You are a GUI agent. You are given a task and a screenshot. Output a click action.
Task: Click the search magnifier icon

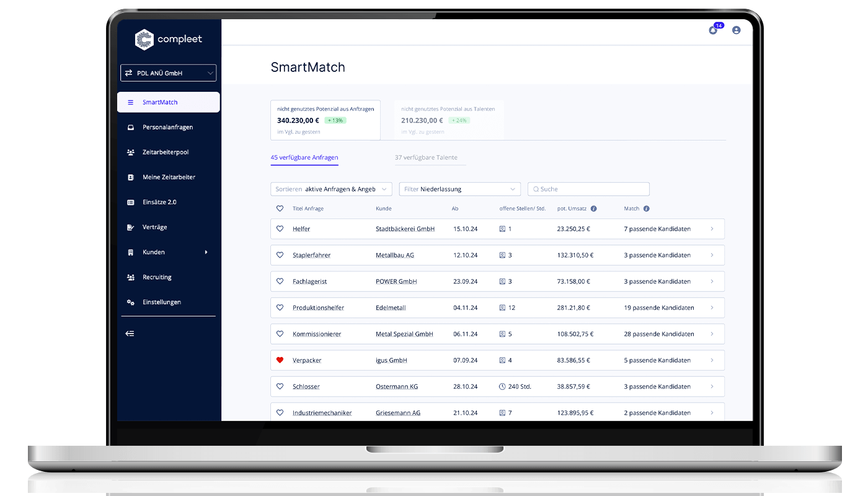536,189
